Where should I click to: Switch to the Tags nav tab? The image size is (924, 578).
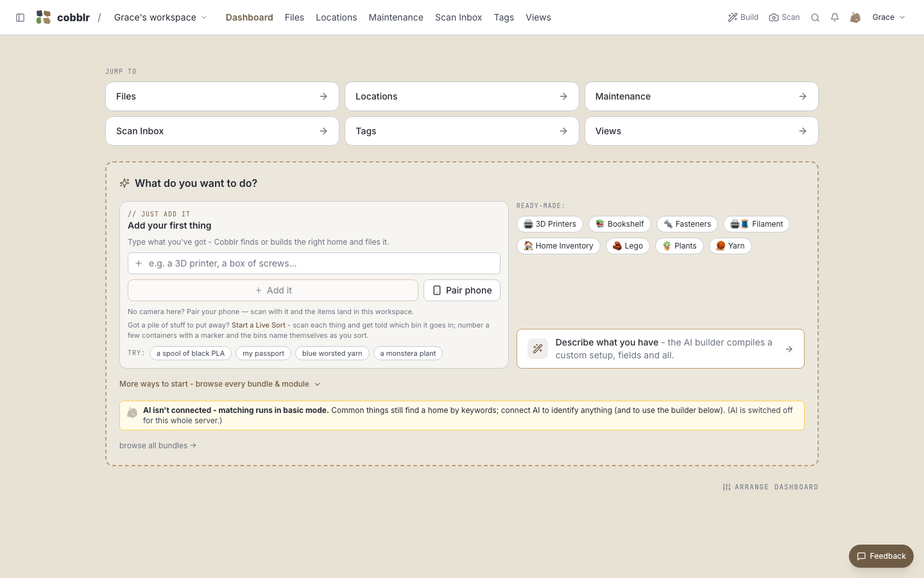tap(504, 17)
